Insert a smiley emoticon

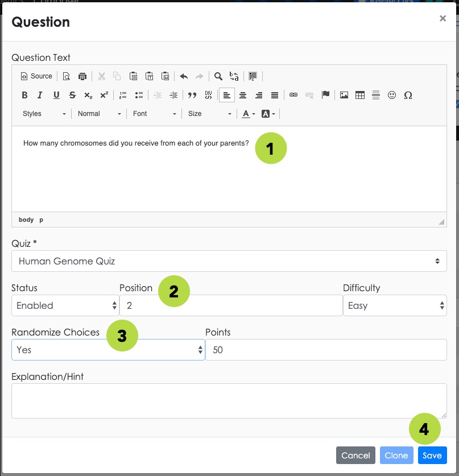(392, 96)
